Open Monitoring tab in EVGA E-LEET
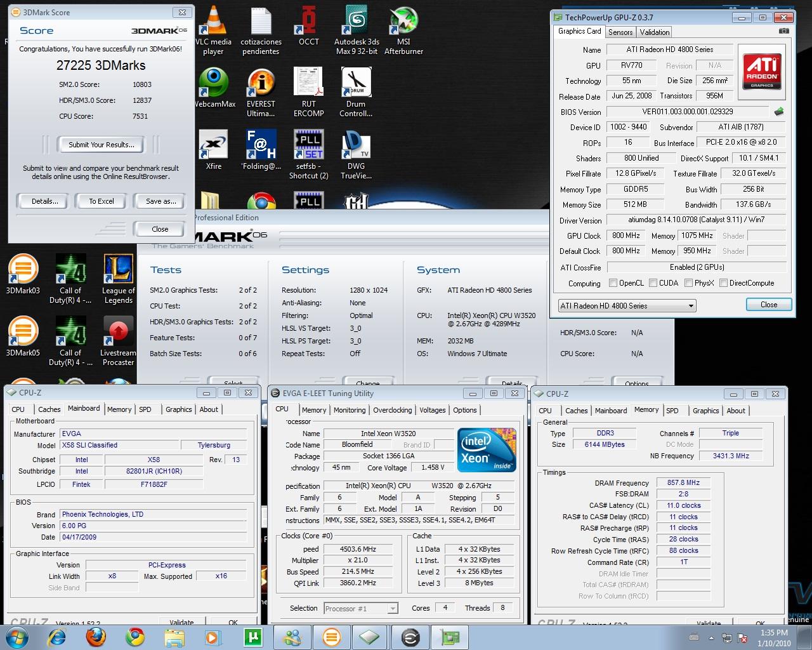The image size is (812, 650). tap(350, 410)
